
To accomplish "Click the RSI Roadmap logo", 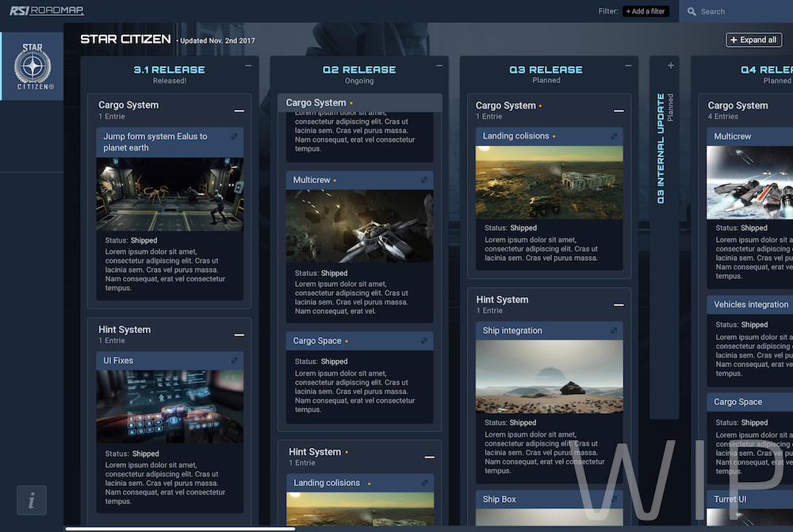I will (x=46, y=11).
